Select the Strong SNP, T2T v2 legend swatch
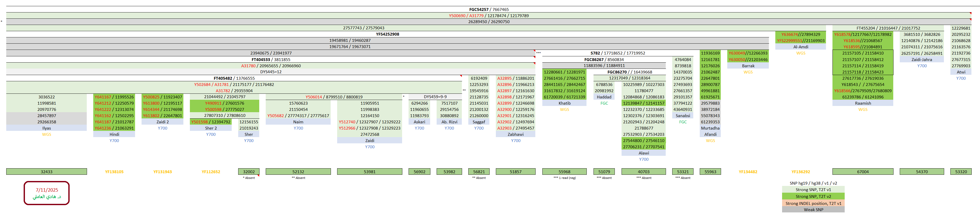980x215 pixels. [813, 196]
